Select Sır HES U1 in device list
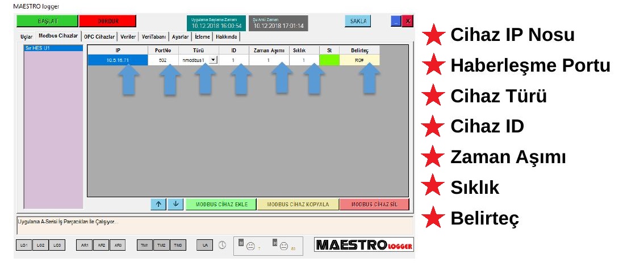This screenshot has width=644, height=270. coord(53,48)
